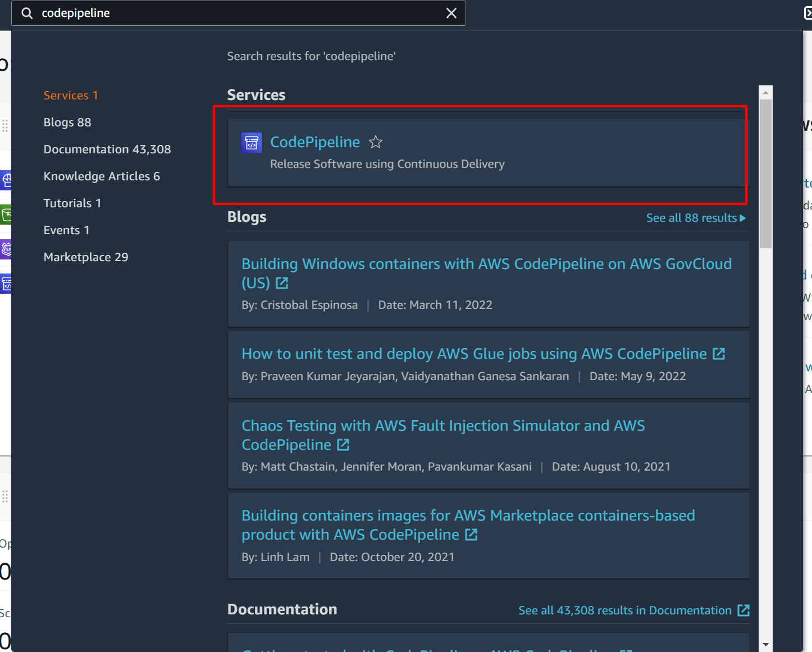Click the search magnifier icon
The image size is (812, 652).
pos(26,13)
